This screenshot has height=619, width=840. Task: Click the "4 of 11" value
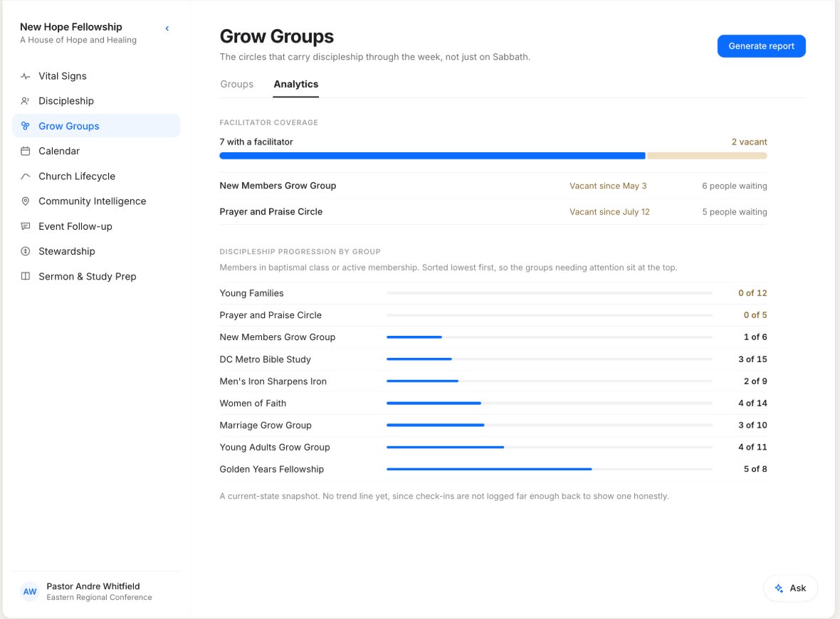pos(752,447)
